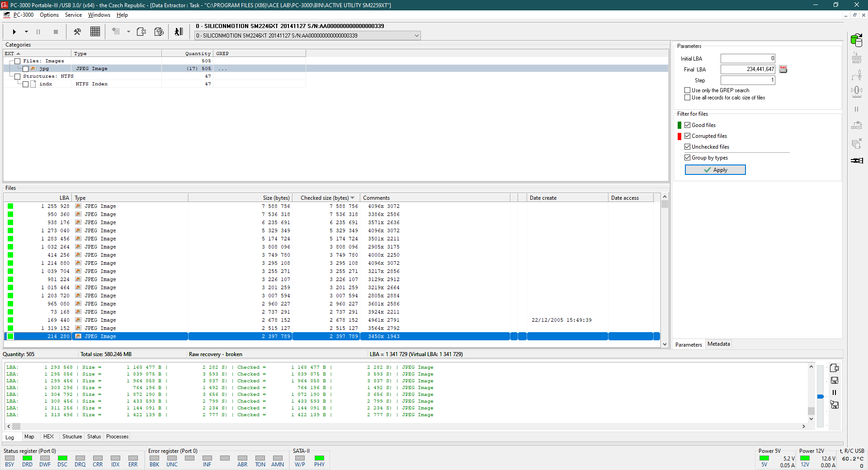868x470 pixels.
Task: Open the SILICONMOTION drive selection dropdown
Action: [416, 36]
